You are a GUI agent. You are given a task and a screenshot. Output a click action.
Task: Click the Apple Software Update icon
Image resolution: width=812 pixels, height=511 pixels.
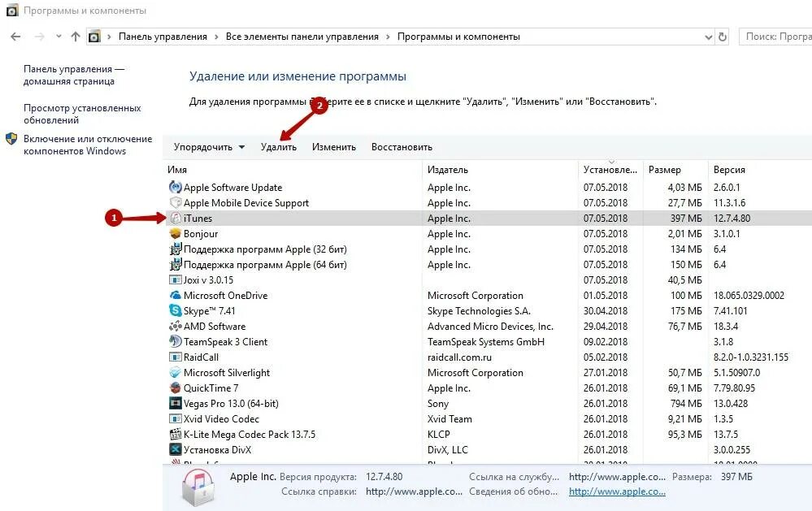point(176,188)
